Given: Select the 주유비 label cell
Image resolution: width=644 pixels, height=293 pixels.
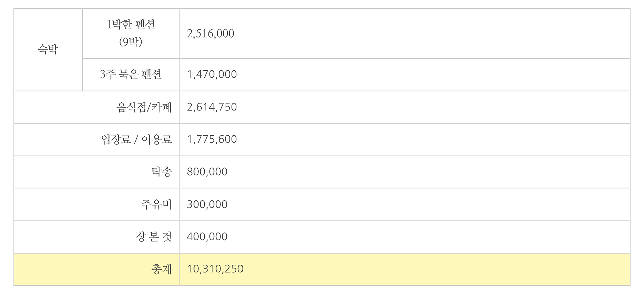Looking at the screenshot, I should click(x=156, y=205).
